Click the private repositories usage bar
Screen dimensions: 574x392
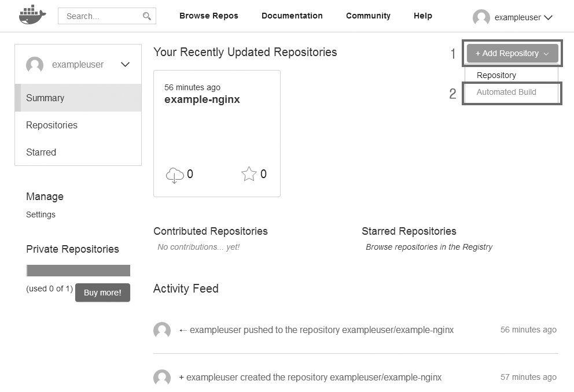[78, 271]
